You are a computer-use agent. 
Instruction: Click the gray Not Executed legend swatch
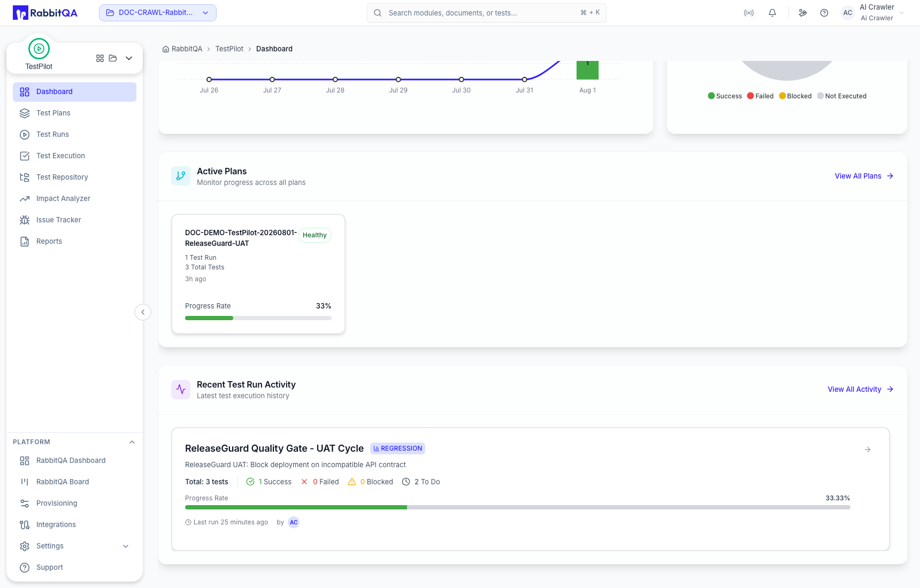pos(821,96)
